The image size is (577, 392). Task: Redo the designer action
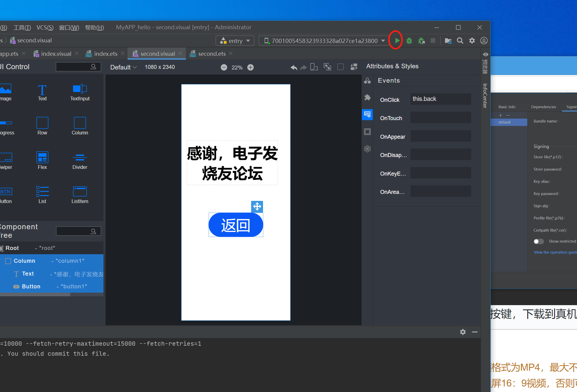[x=303, y=67]
